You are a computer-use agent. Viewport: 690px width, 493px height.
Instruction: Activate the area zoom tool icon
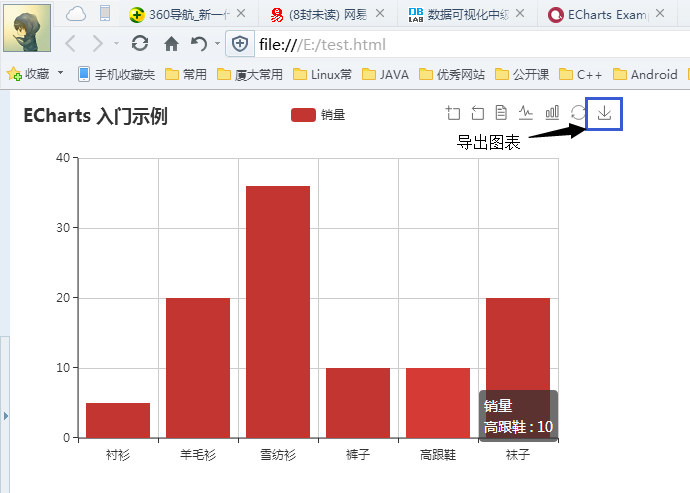click(453, 113)
